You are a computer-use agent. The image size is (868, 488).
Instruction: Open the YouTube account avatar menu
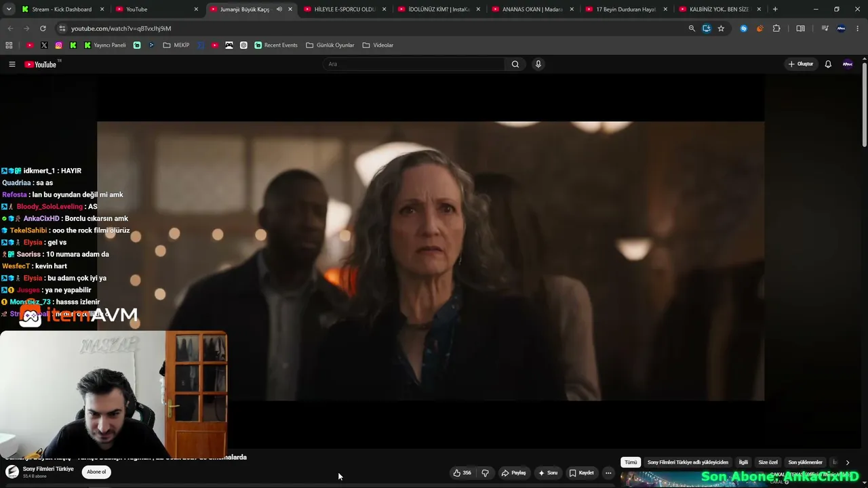[847, 64]
